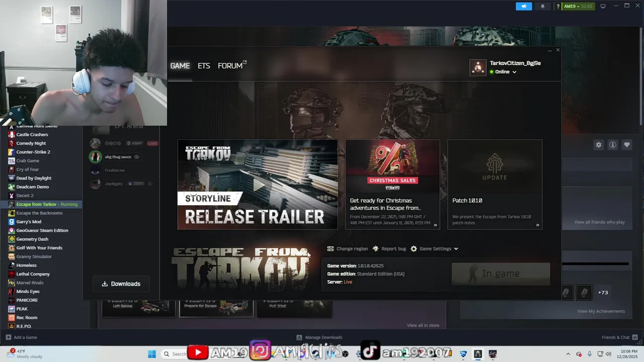Click Add a Game in Steam
This screenshot has width=644, height=362.
point(21,337)
